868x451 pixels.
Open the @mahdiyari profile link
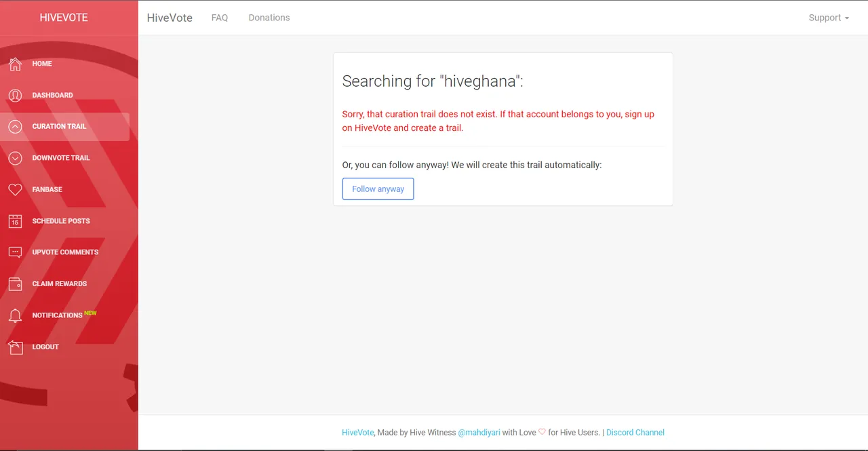click(x=479, y=432)
